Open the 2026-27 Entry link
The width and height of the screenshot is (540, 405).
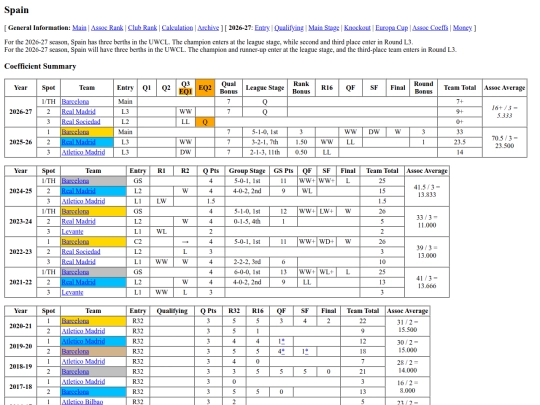point(262,28)
